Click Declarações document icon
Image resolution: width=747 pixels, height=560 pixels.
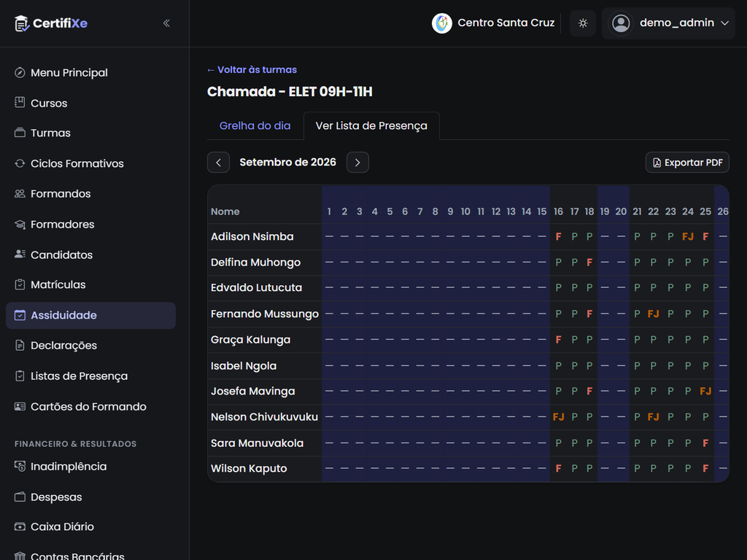pyautogui.click(x=20, y=345)
